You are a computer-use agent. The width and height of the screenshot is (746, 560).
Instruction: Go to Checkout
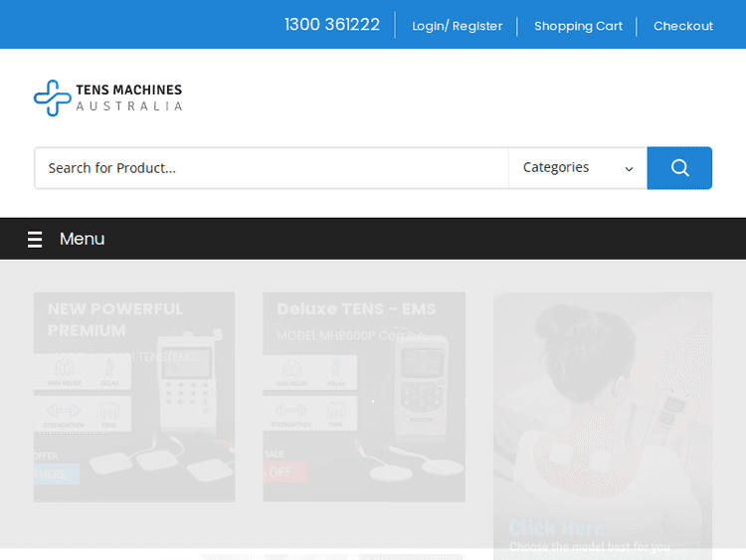point(683,26)
